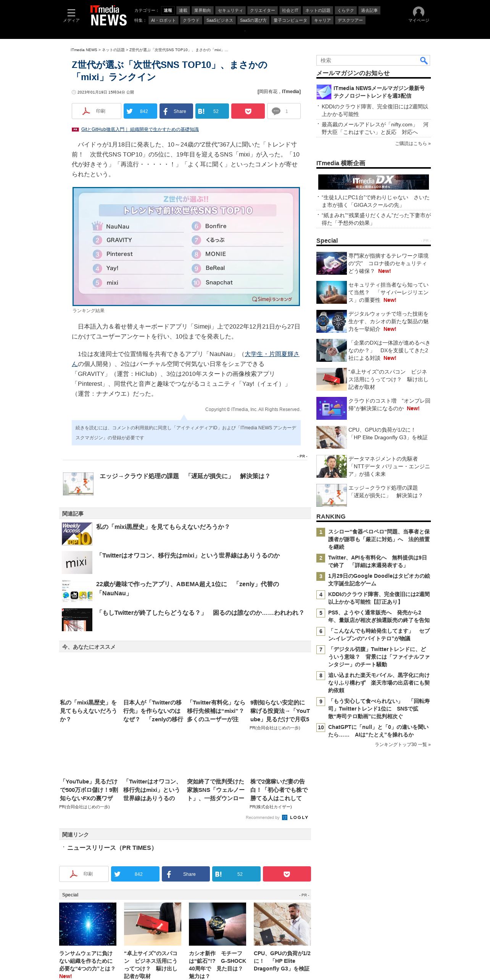Viewport: 490px width, 980px height.
Task: Open the ネットの話題 category
Action: point(318,10)
